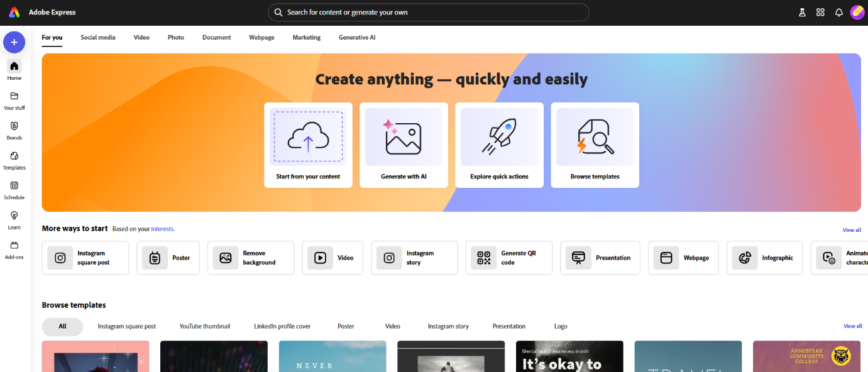Click the beaker labs icon in header
Viewport: 868px width, 372px height.
click(x=802, y=13)
